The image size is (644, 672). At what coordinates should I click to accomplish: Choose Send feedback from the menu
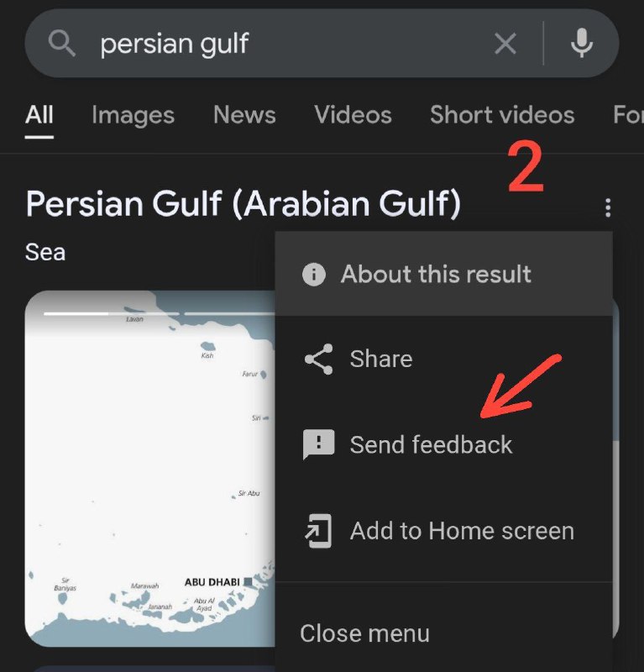click(x=444, y=444)
